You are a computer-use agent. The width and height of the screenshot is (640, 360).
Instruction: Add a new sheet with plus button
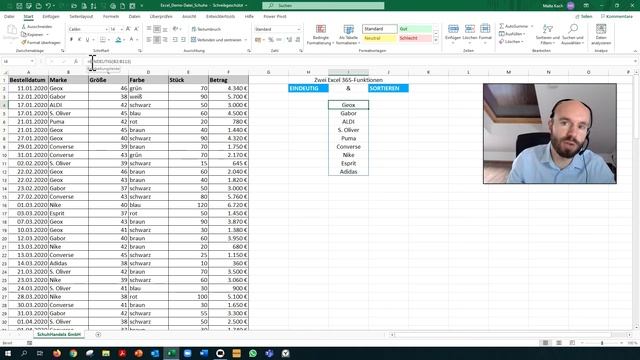pyautogui.click(x=98, y=334)
